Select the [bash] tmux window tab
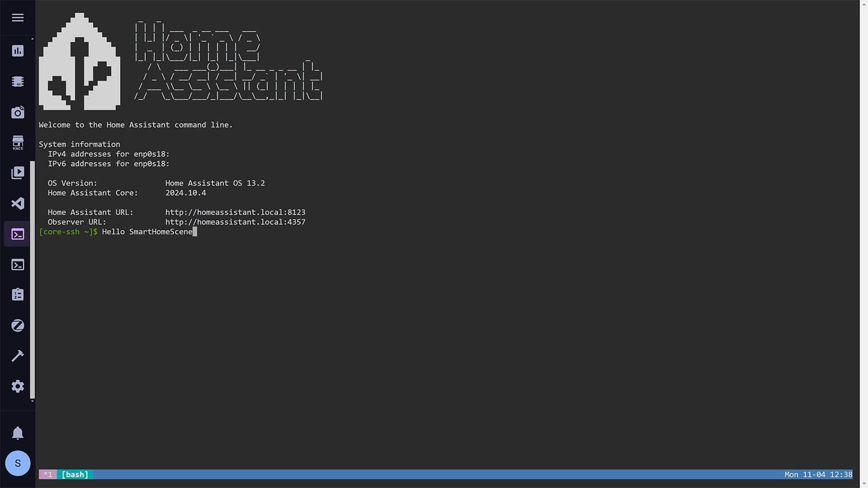 (x=75, y=474)
